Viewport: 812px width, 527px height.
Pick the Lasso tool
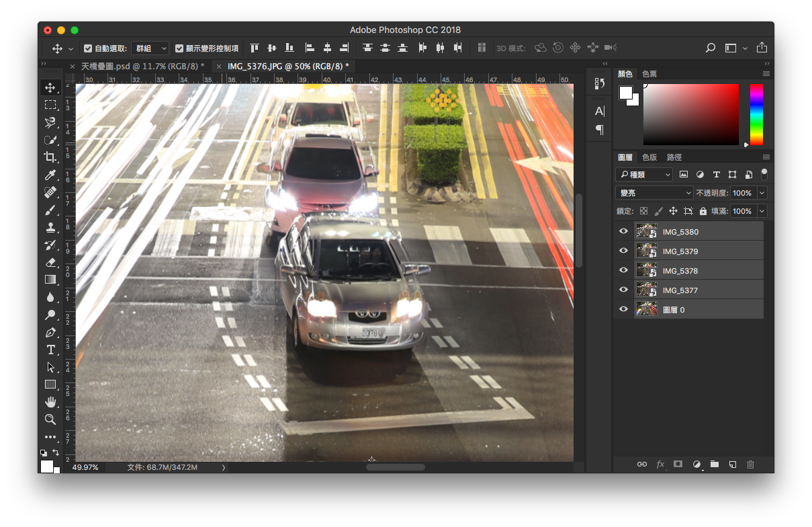tap(50, 122)
